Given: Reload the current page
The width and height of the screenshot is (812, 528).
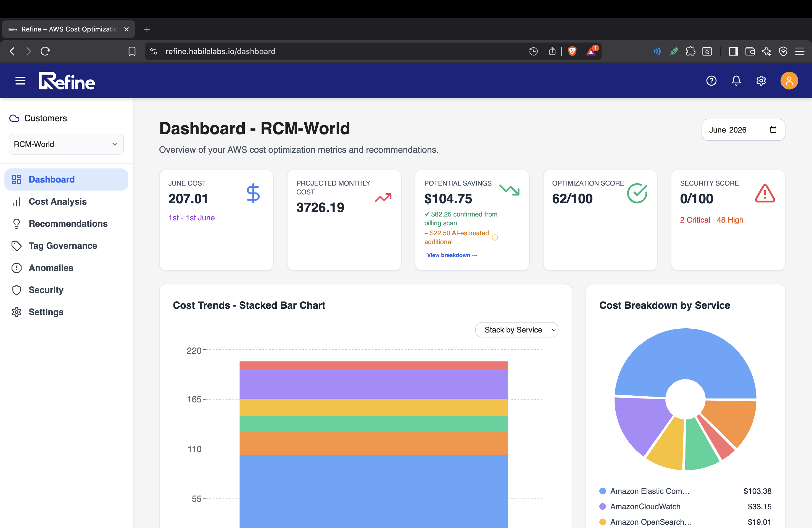Looking at the screenshot, I should point(45,51).
